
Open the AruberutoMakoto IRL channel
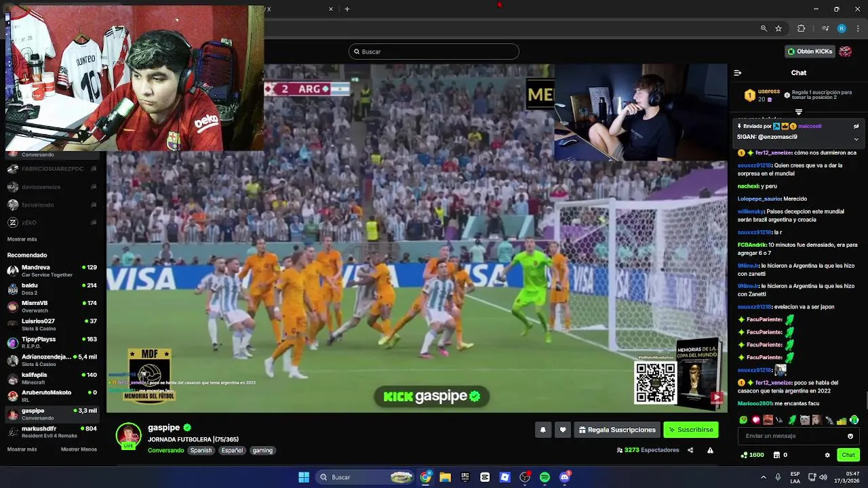point(52,396)
